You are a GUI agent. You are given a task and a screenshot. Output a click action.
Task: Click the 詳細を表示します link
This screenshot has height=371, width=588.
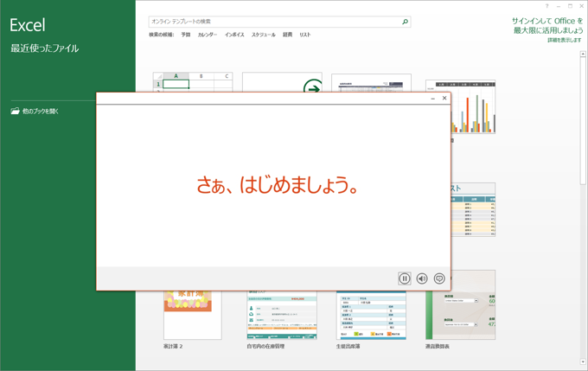(565, 40)
